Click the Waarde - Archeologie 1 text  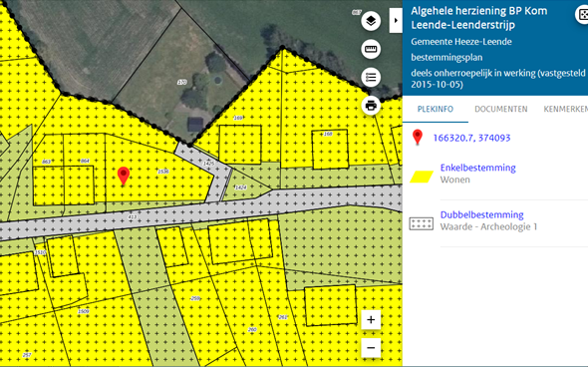488,226
